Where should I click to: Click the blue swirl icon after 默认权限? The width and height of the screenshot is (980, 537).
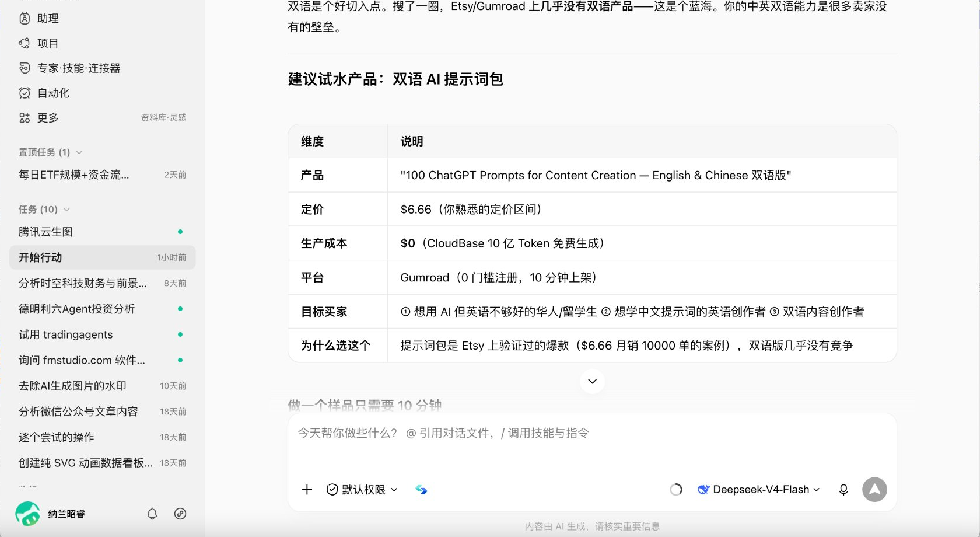point(421,490)
